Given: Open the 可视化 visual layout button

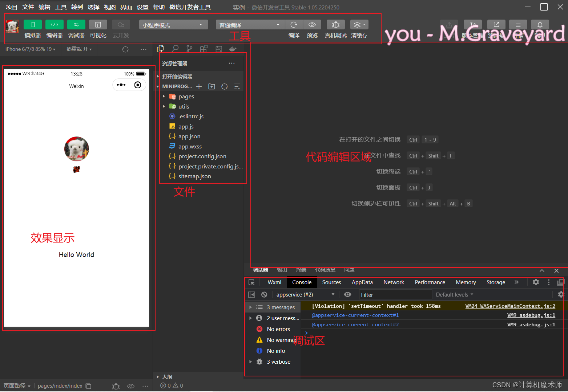Looking at the screenshot, I should (98, 25).
